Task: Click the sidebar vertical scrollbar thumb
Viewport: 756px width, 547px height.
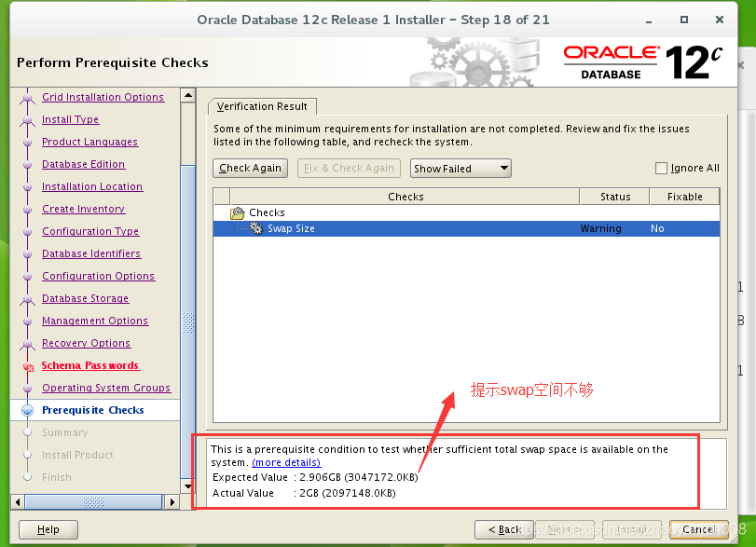Action: 188,321
